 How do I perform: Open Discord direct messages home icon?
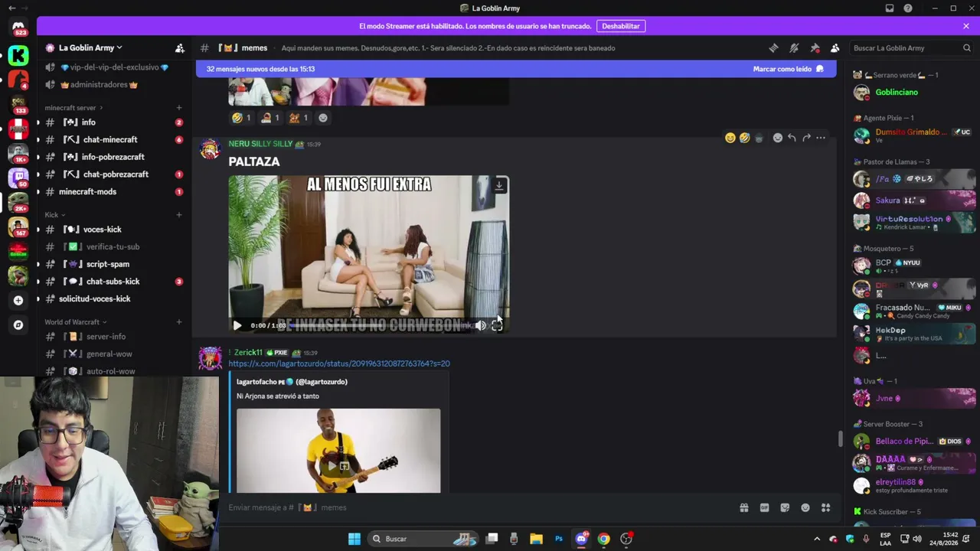pyautogui.click(x=18, y=28)
